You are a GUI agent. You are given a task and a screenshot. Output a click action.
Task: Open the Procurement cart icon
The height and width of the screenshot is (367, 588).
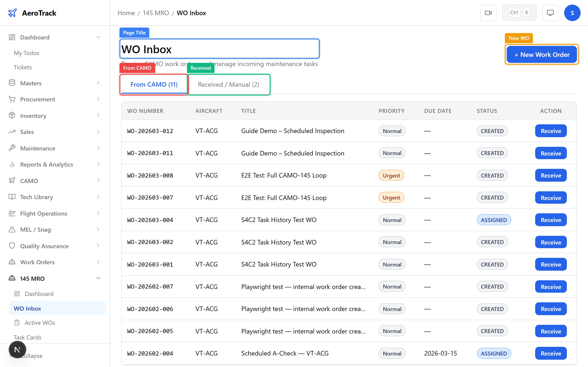coord(12,99)
